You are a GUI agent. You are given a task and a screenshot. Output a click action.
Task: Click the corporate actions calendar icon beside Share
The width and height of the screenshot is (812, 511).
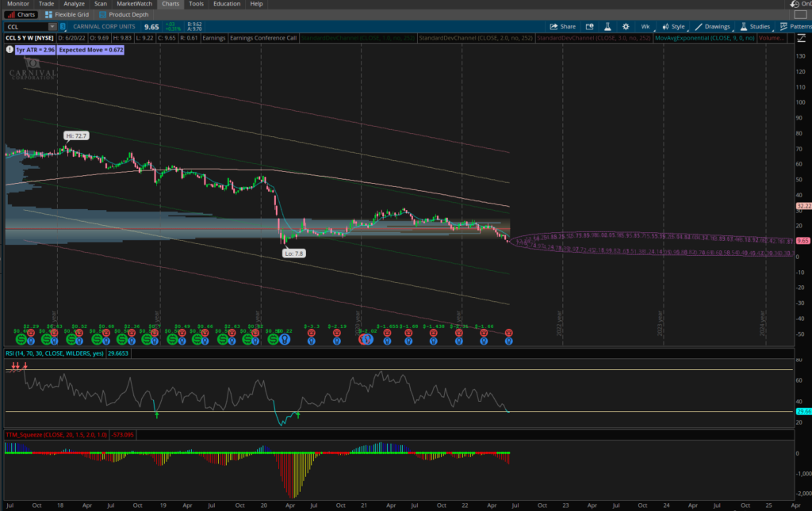[588, 26]
